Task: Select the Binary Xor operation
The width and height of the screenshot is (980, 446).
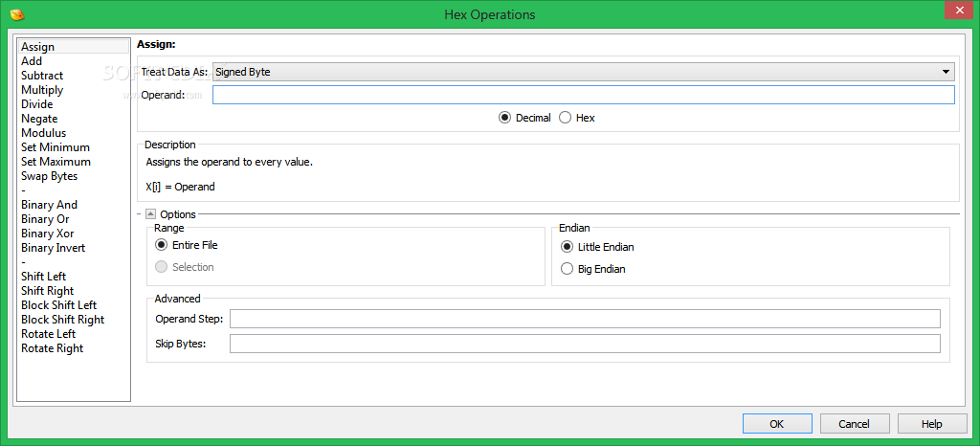Action: coord(74,234)
